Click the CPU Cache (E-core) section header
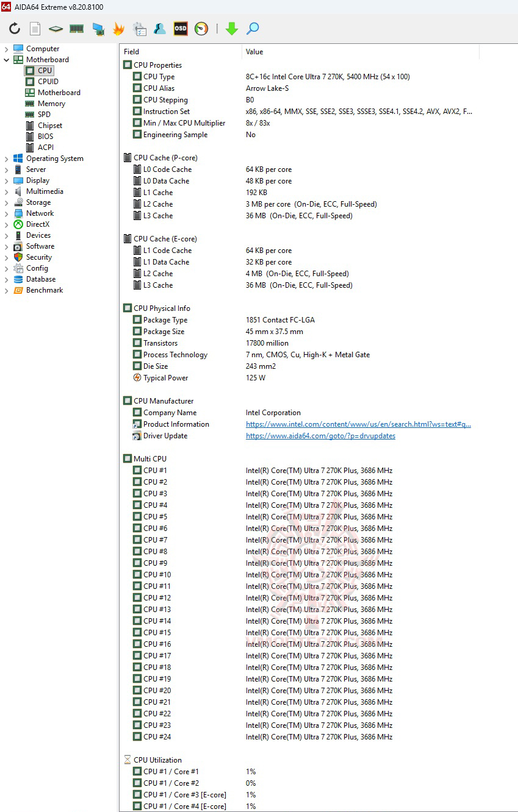 point(160,239)
